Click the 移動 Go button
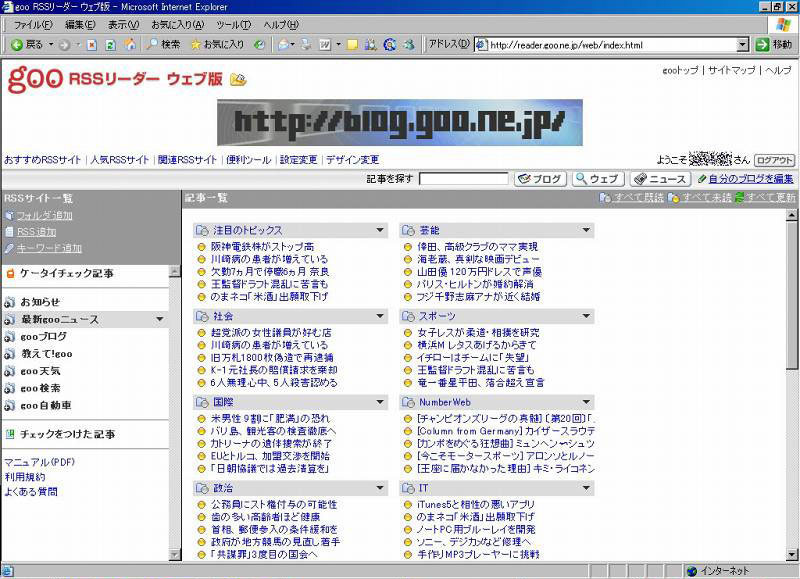Viewport: 800px width, 579px height. pos(774,45)
